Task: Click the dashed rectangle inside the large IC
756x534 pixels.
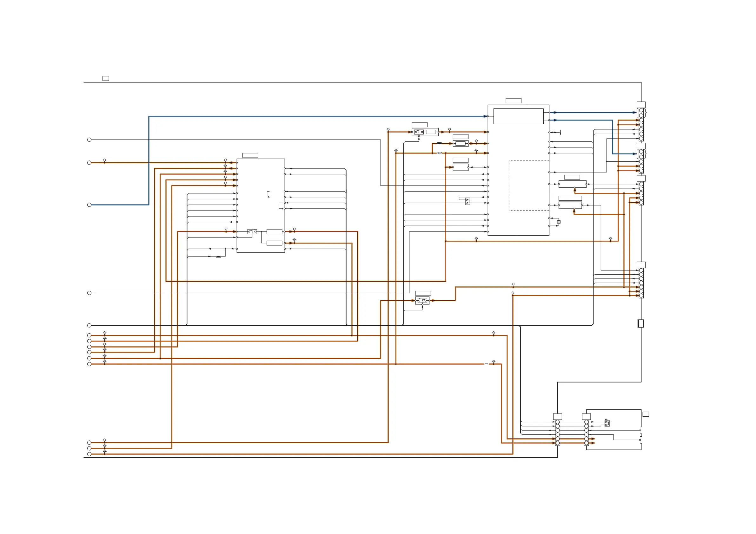Action: [x=528, y=186]
